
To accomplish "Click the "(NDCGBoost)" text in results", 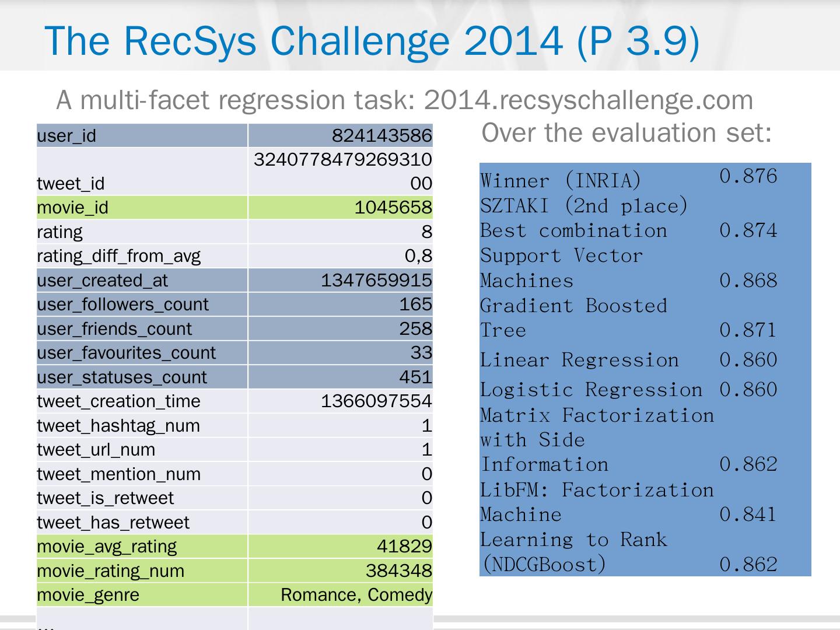I will pyautogui.click(x=543, y=565).
